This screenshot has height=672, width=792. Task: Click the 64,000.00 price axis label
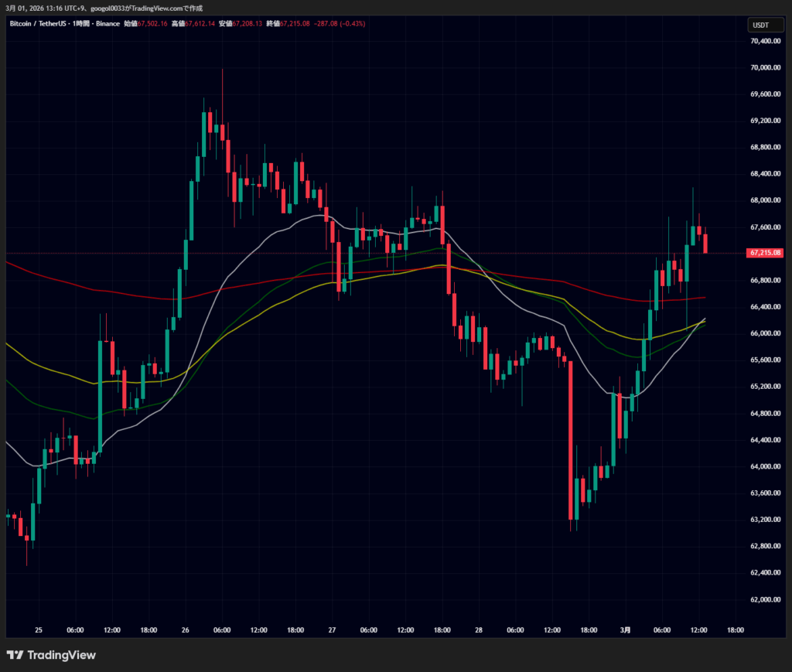coord(765,466)
